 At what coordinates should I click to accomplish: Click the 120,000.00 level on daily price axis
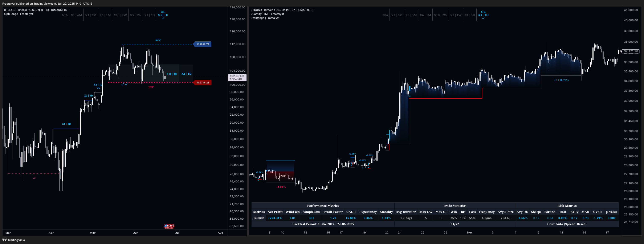237,19
